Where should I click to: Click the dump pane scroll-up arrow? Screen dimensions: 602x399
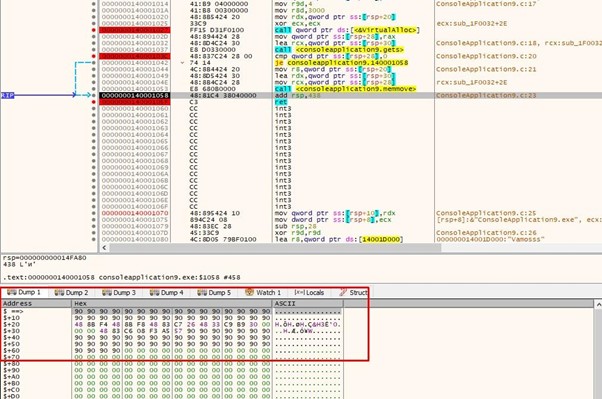pos(598,305)
